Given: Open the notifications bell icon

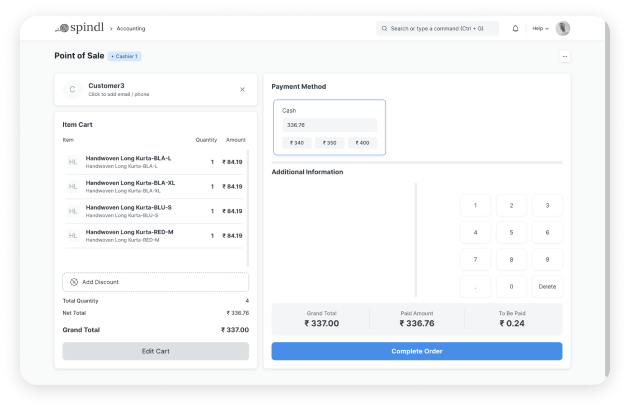Looking at the screenshot, I should [x=515, y=29].
